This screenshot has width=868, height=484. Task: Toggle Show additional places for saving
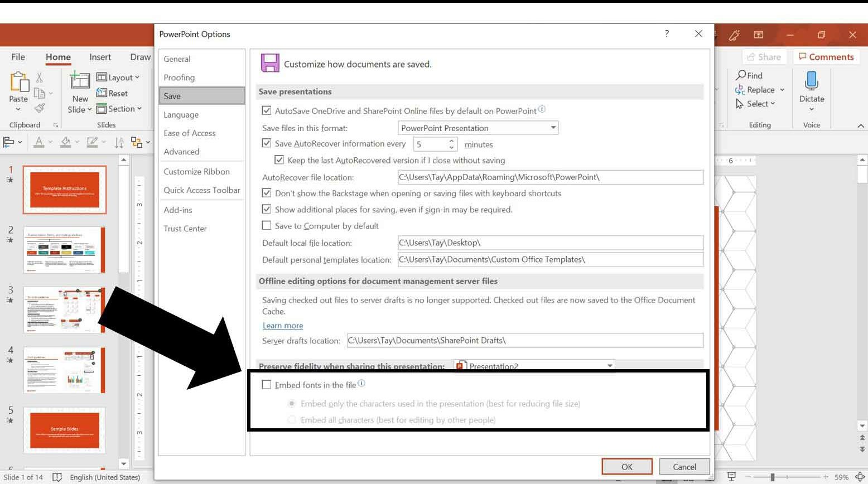tap(267, 209)
